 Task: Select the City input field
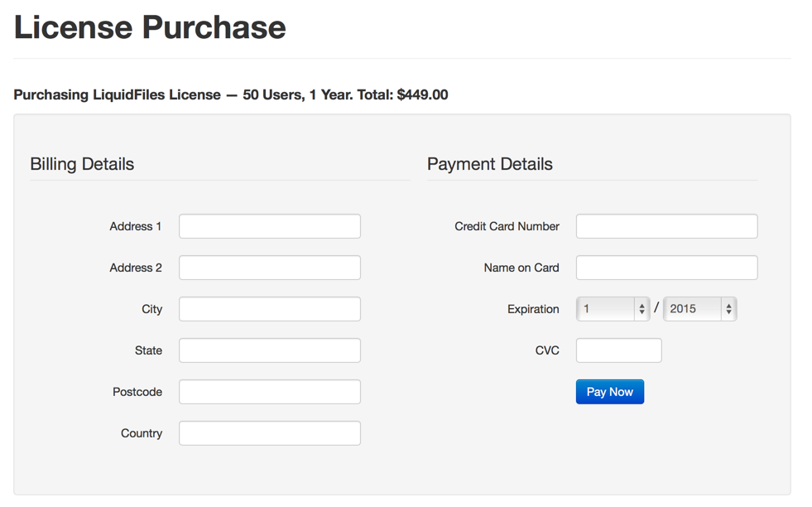pyautogui.click(x=269, y=308)
